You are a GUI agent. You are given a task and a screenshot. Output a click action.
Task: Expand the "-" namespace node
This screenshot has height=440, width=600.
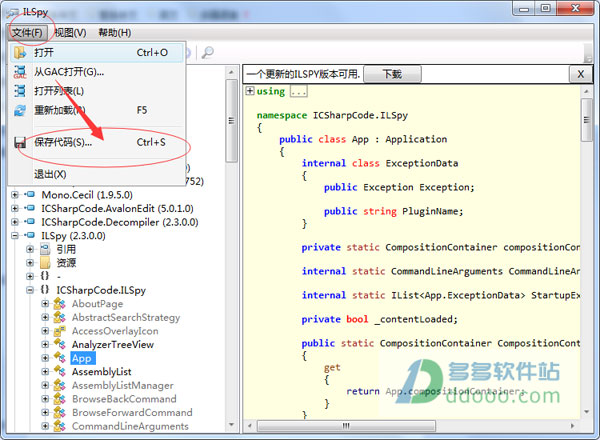[x=30, y=276]
